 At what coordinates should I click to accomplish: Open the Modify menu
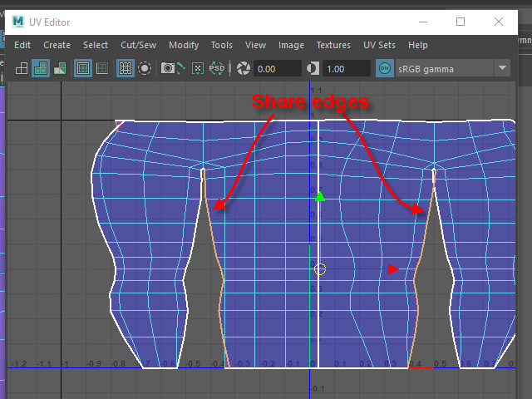184,45
